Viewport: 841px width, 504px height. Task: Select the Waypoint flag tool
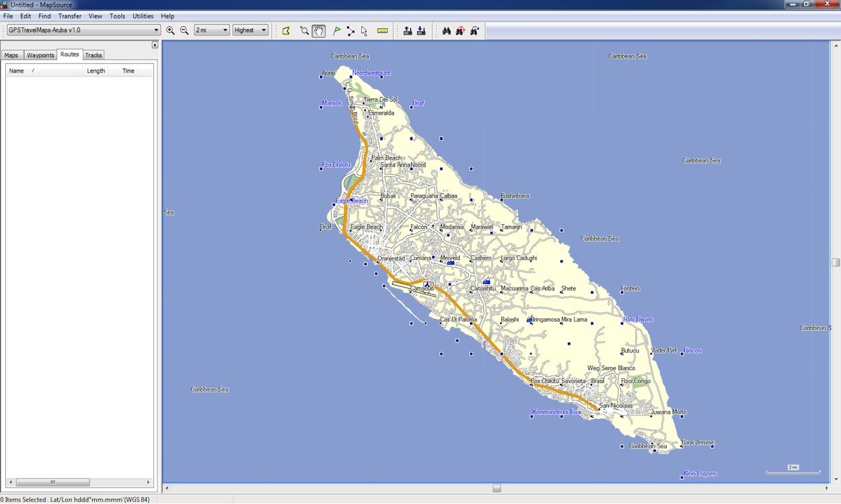(x=336, y=30)
